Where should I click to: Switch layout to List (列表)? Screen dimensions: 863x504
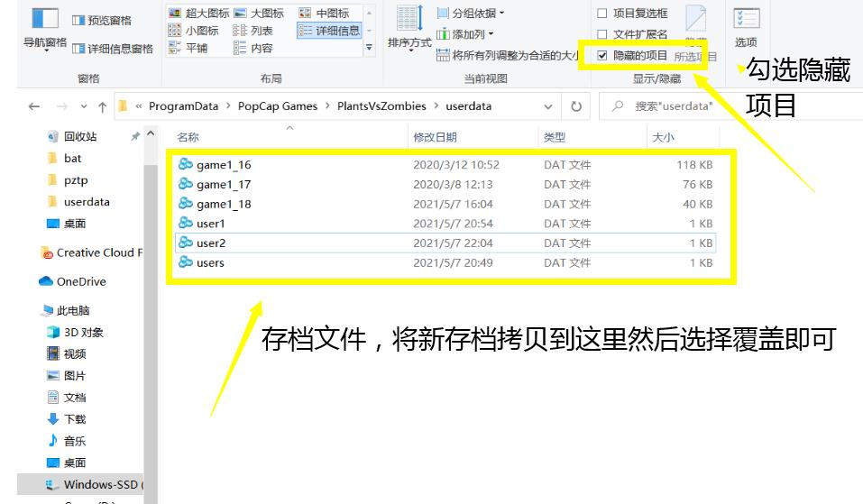coord(252,31)
